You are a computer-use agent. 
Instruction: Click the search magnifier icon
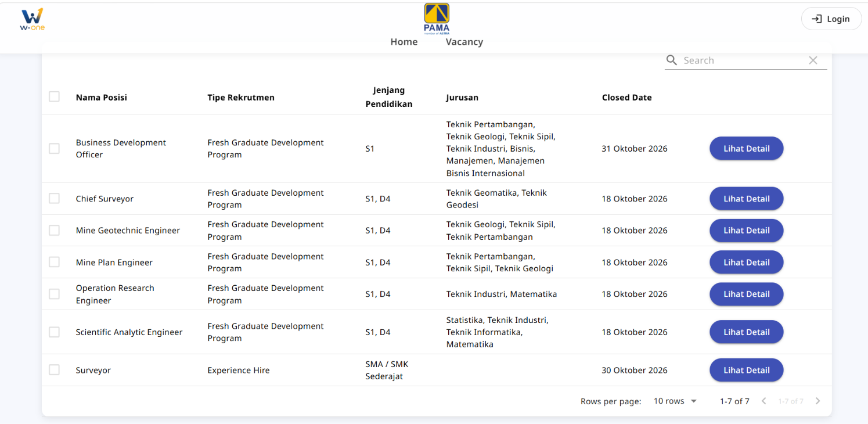click(x=672, y=60)
